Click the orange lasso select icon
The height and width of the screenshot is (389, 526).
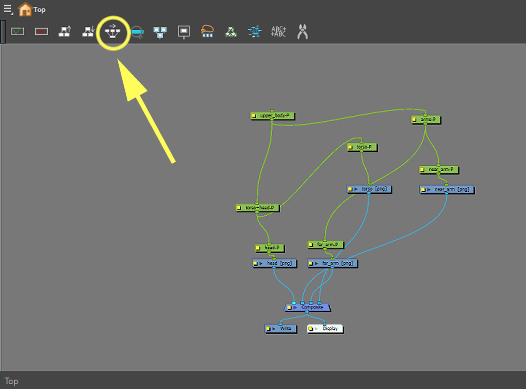[x=207, y=31]
